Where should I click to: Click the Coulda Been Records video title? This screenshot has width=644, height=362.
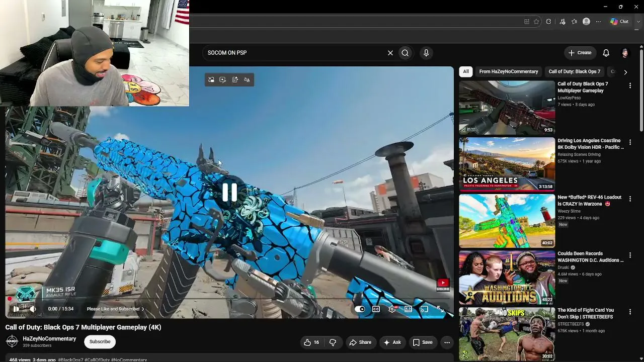click(591, 257)
